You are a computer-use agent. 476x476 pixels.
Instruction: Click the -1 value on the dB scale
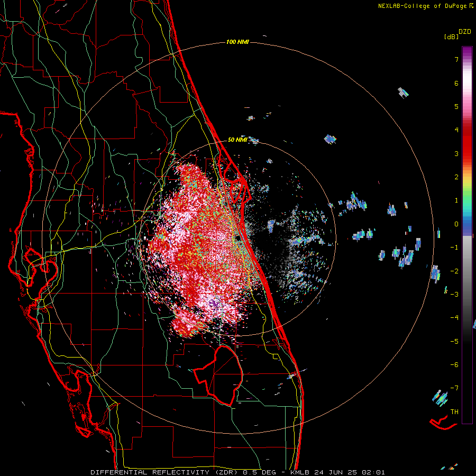[454, 248]
